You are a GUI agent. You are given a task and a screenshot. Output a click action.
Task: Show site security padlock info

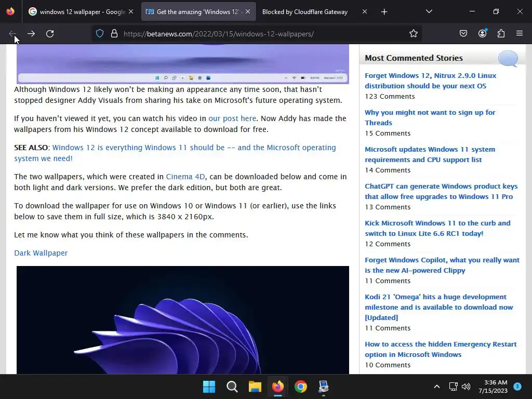coord(114,34)
